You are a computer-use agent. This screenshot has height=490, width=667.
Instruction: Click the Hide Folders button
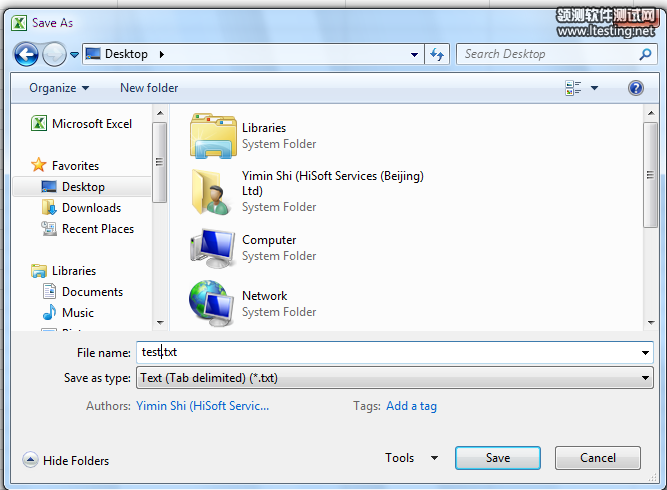(x=66, y=460)
